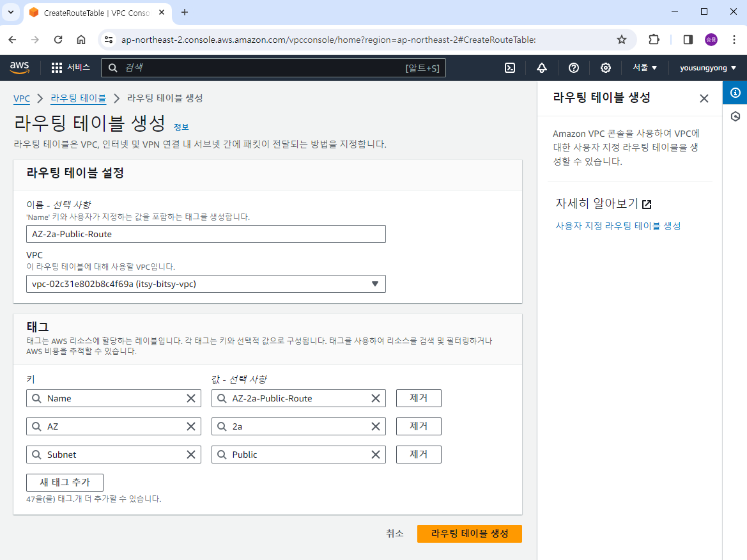Open Chrome three-dot menu
Image resolution: width=747 pixels, height=560 pixels.
tap(734, 40)
